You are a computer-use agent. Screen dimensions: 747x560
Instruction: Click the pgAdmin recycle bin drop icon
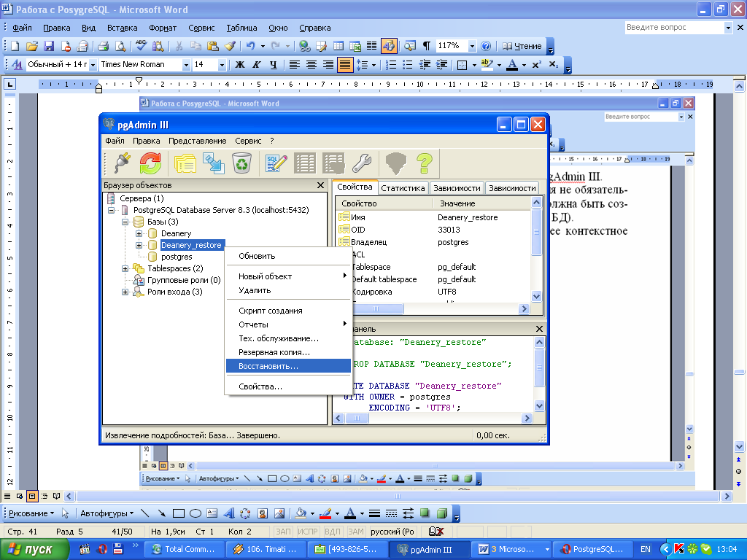pos(241,163)
